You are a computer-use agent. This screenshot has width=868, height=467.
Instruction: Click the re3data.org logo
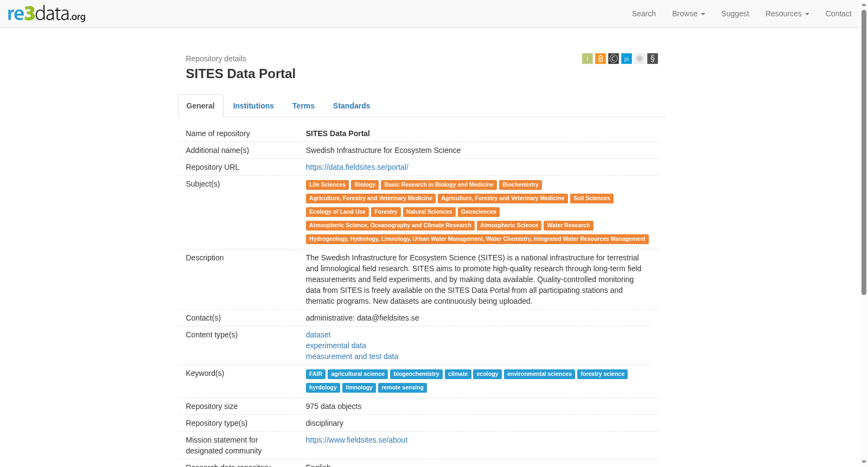click(x=47, y=14)
